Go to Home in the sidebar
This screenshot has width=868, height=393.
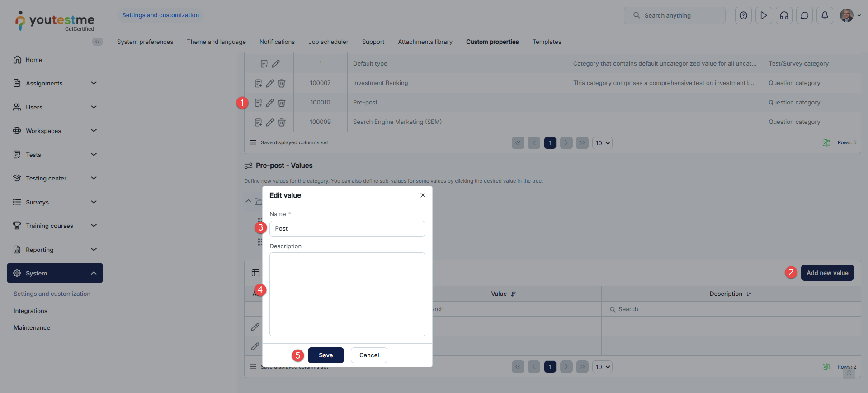tap(34, 60)
